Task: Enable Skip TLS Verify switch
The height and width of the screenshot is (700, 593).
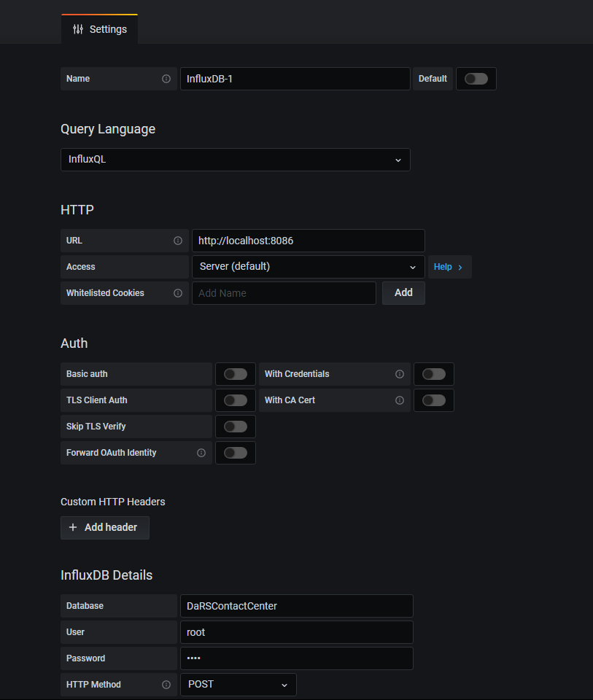Action: tap(236, 427)
